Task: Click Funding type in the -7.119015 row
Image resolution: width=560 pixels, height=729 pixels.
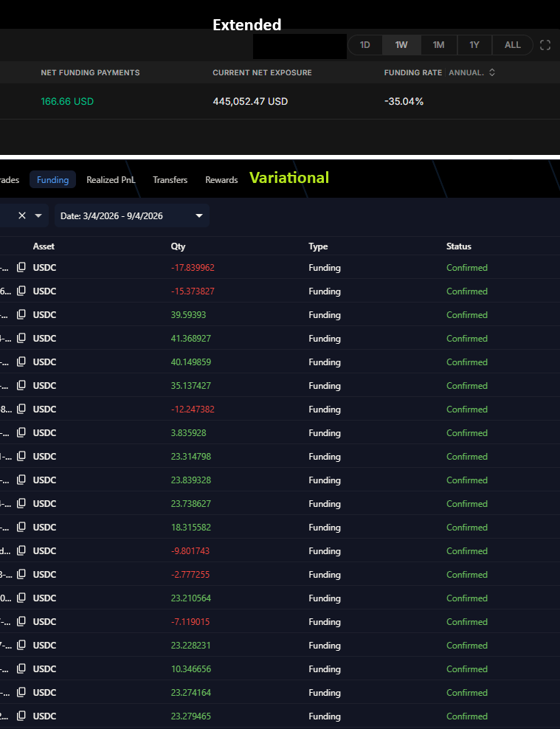Action: pos(325,622)
